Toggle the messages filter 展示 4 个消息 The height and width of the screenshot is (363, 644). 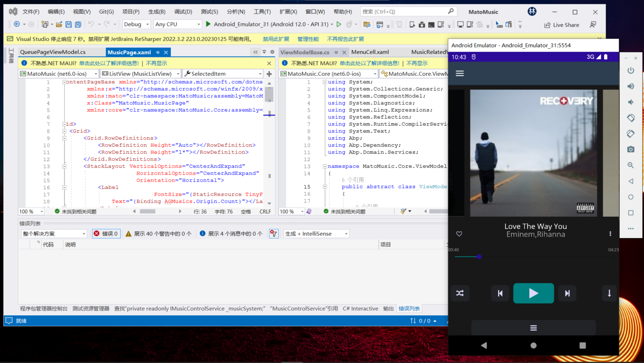tap(231, 234)
